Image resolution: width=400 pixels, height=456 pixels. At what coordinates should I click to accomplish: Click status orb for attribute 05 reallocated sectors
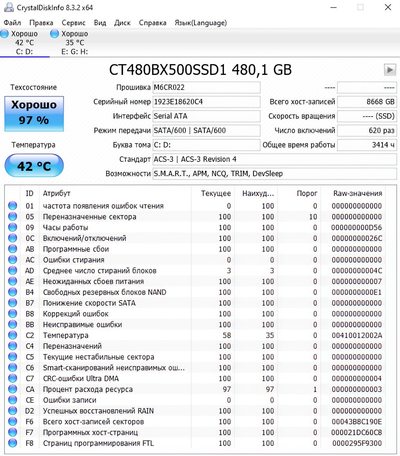point(13,217)
